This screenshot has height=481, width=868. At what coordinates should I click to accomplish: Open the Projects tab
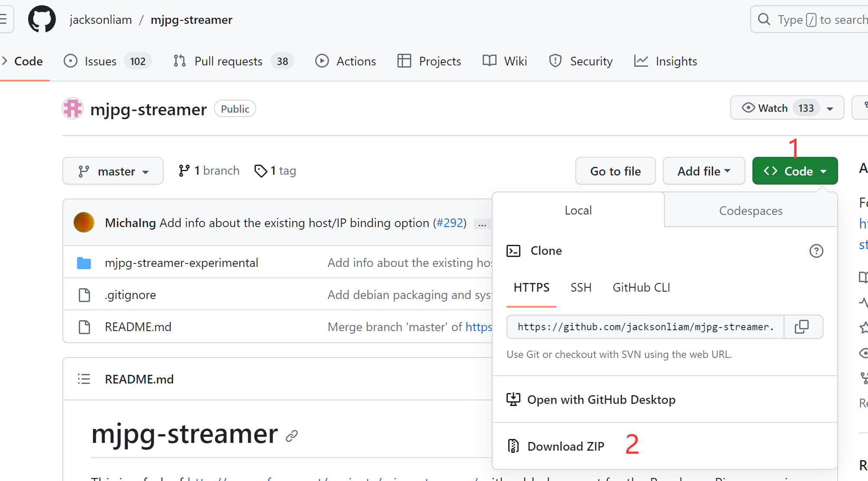[429, 61]
